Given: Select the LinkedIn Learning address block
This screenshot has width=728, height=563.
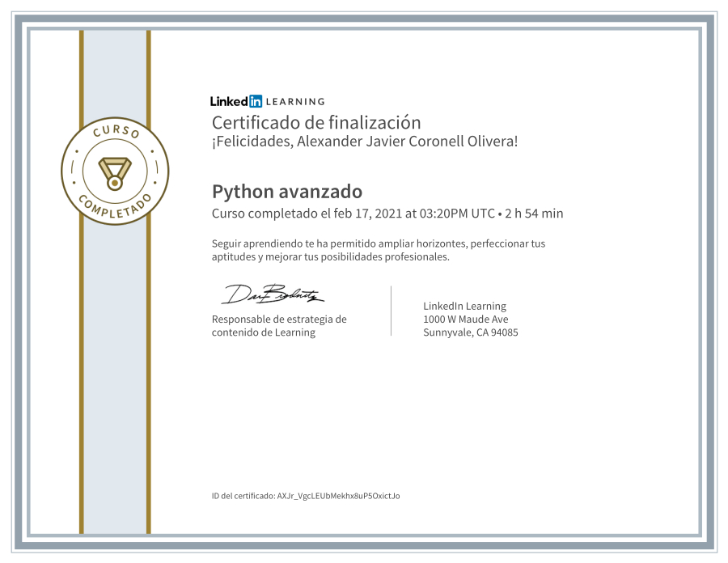Looking at the screenshot, I should 469,320.
